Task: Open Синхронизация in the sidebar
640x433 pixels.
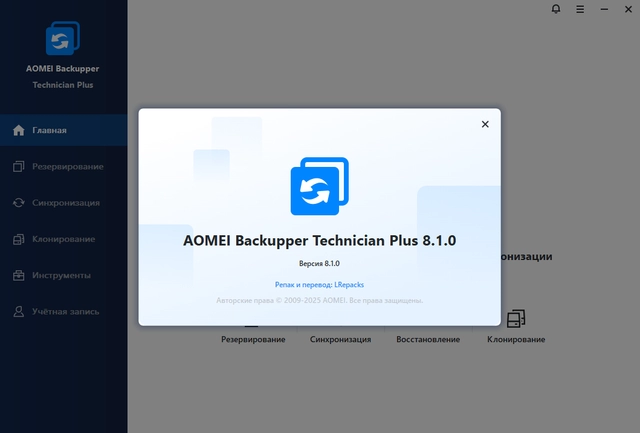Action: click(64, 203)
